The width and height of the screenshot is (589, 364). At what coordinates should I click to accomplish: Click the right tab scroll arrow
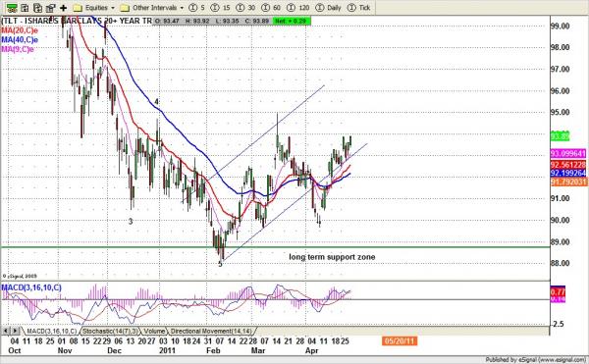pos(15,331)
